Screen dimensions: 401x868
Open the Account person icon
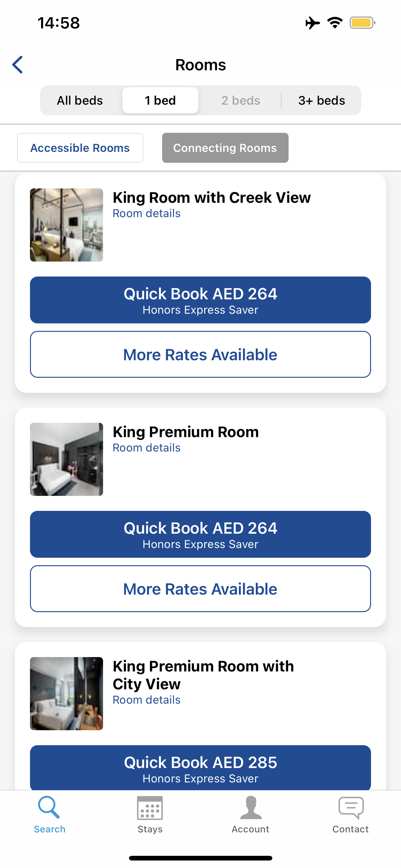click(x=250, y=807)
